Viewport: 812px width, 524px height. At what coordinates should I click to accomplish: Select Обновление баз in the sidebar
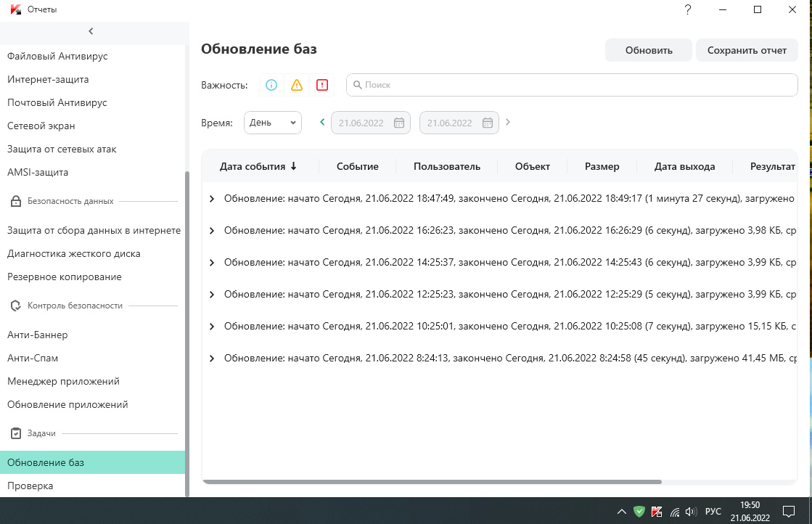92,462
